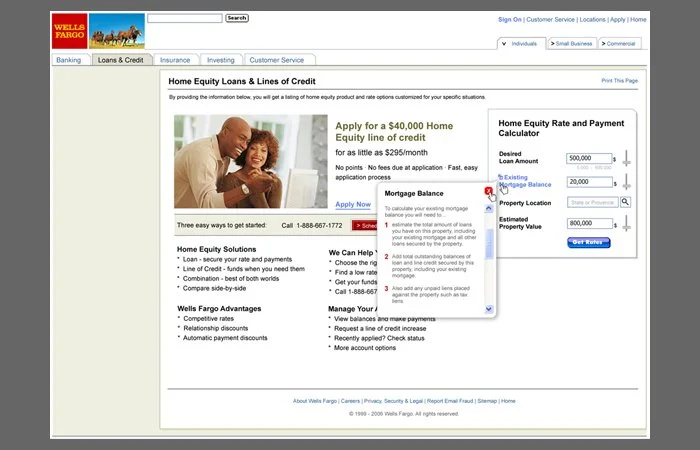
Task: Click the Existing Mortgage Balance field
Action: 589,182
